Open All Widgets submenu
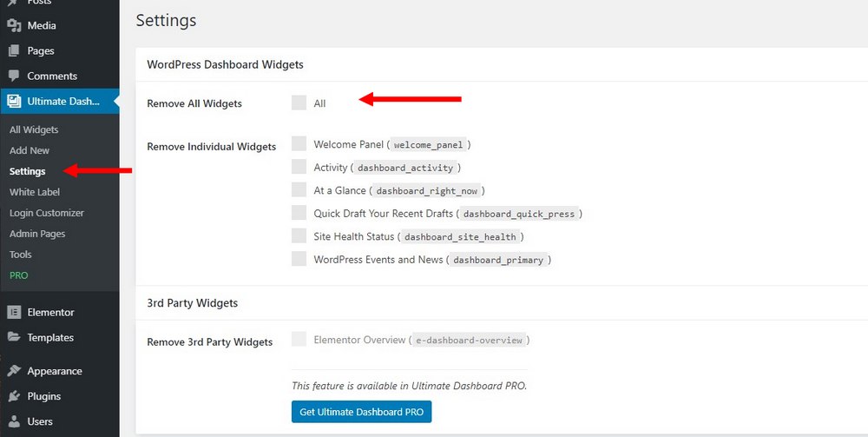Viewport: 868px width, 437px height. (34, 129)
